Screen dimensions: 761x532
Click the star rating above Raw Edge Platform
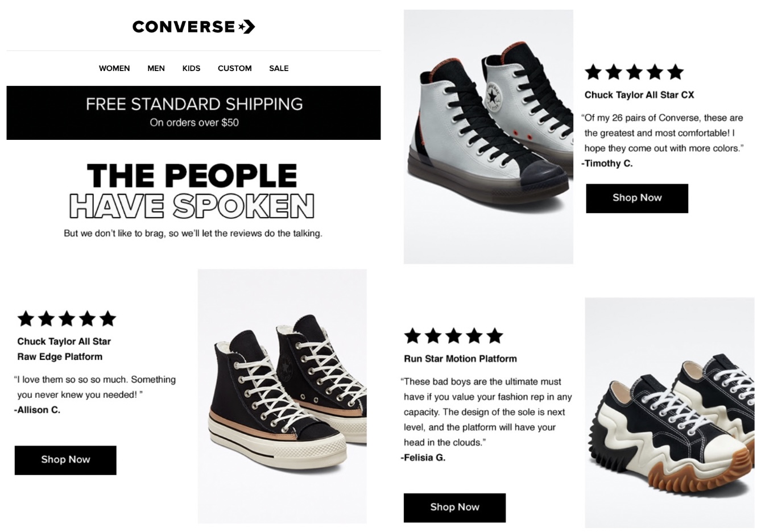pos(67,319)
